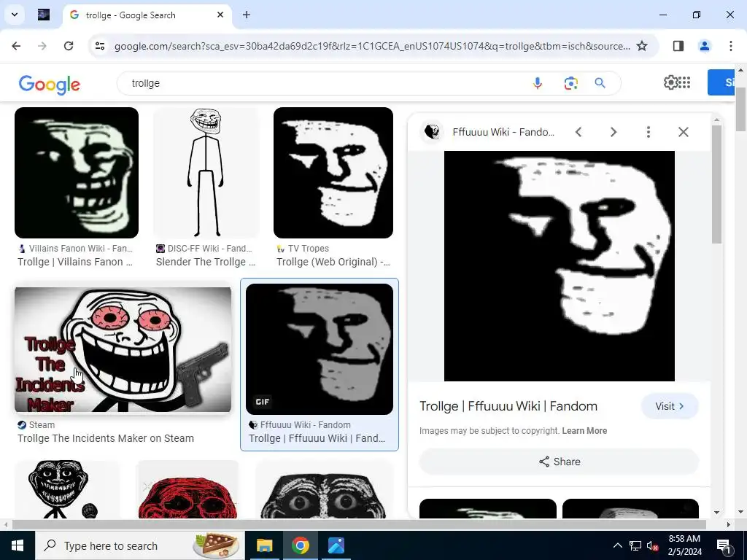Show hidden system tray icons
The height and width of the screenshot is (560, 747).
[617, 545]
